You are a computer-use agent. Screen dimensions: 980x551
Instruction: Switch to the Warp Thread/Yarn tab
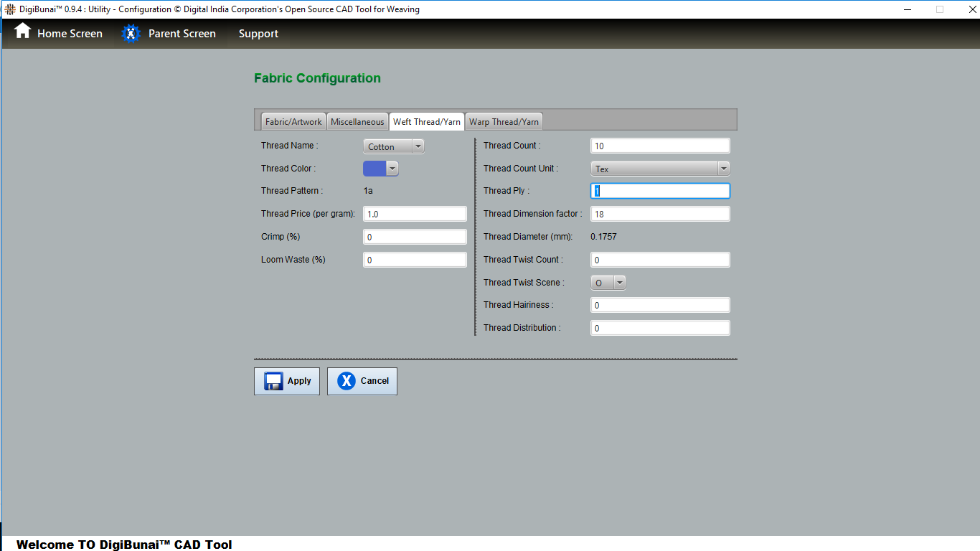[x=504, y=122]
